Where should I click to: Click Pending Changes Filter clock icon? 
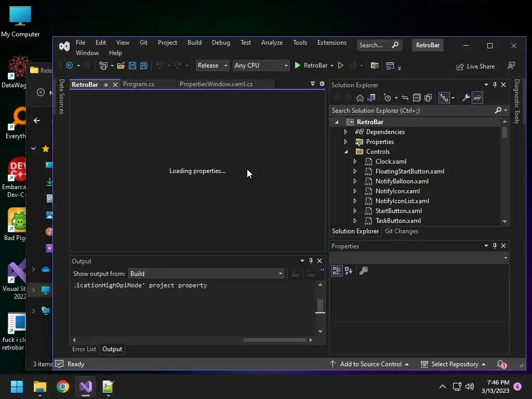(387, 98)
